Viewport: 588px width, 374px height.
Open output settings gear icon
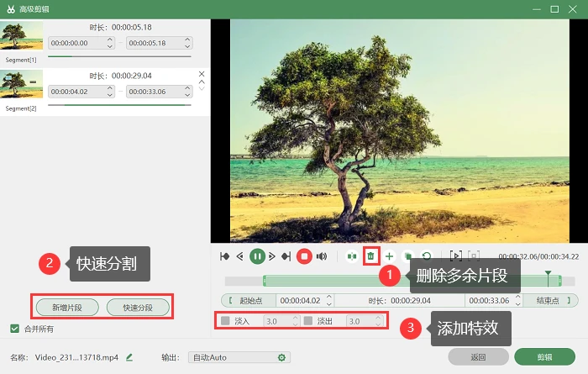(281, 357)
